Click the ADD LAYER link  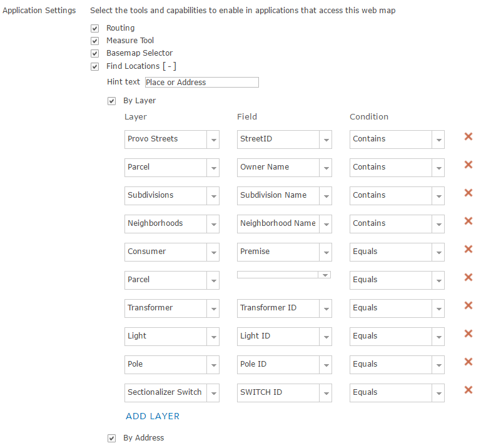pos(153,416)
